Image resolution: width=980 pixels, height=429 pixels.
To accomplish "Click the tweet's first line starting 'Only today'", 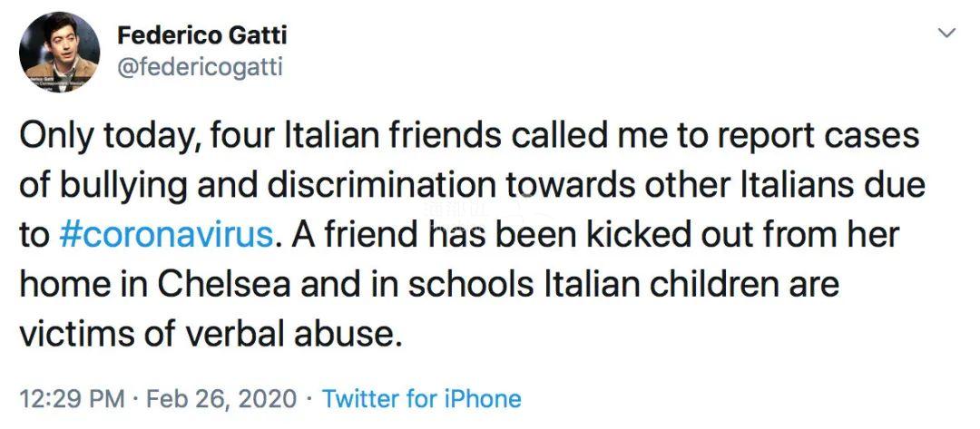I will point(469,137).
